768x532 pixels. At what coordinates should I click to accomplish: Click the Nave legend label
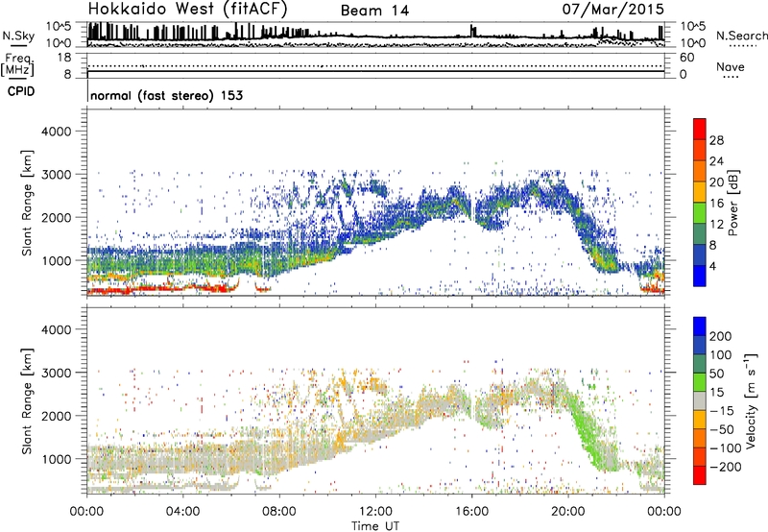tap(730, 66)
